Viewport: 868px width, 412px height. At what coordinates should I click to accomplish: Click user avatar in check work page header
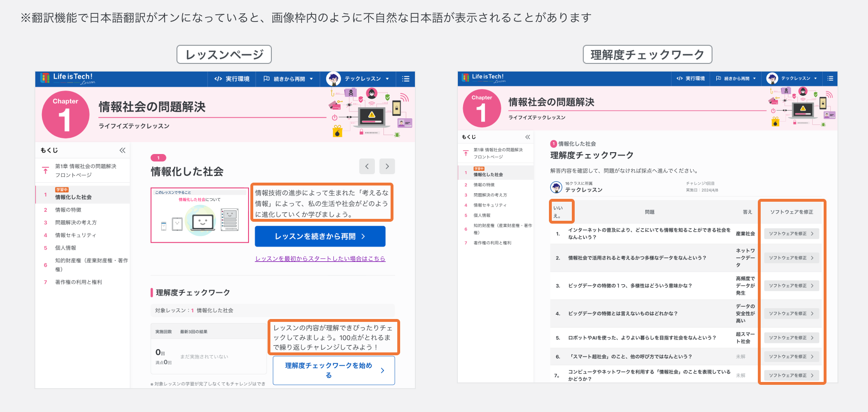pos(772,78)
